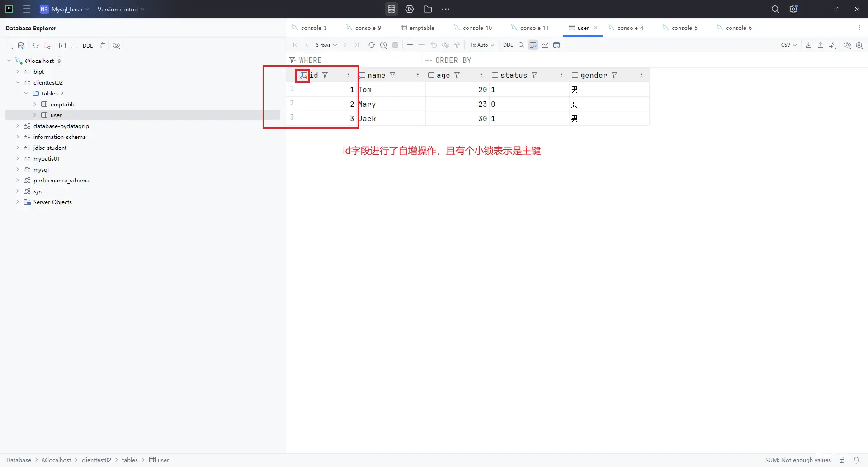The width and height of the screenshot is (868, 467).
Task: Click the grid view options icon
Action: tap(557, 45)
